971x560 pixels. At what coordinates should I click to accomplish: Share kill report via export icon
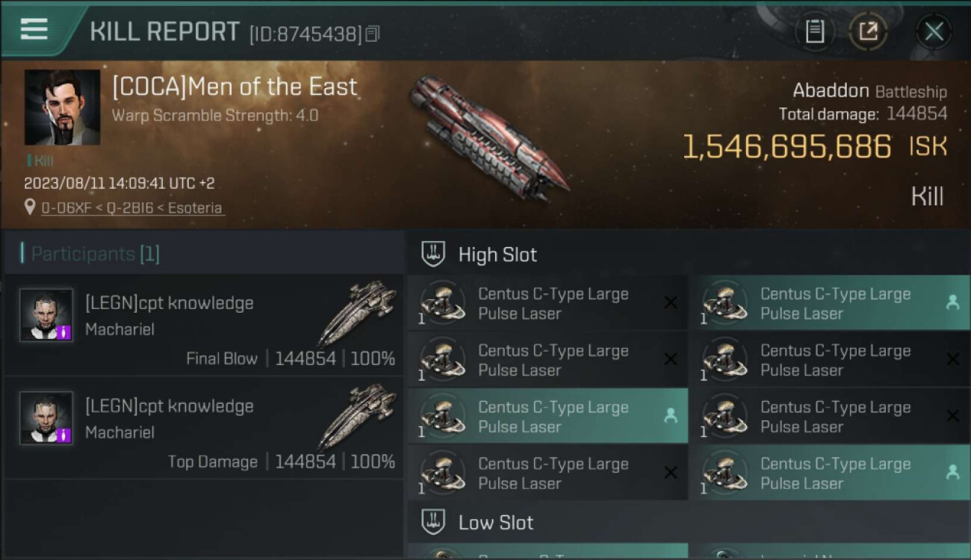click(867, 31)
